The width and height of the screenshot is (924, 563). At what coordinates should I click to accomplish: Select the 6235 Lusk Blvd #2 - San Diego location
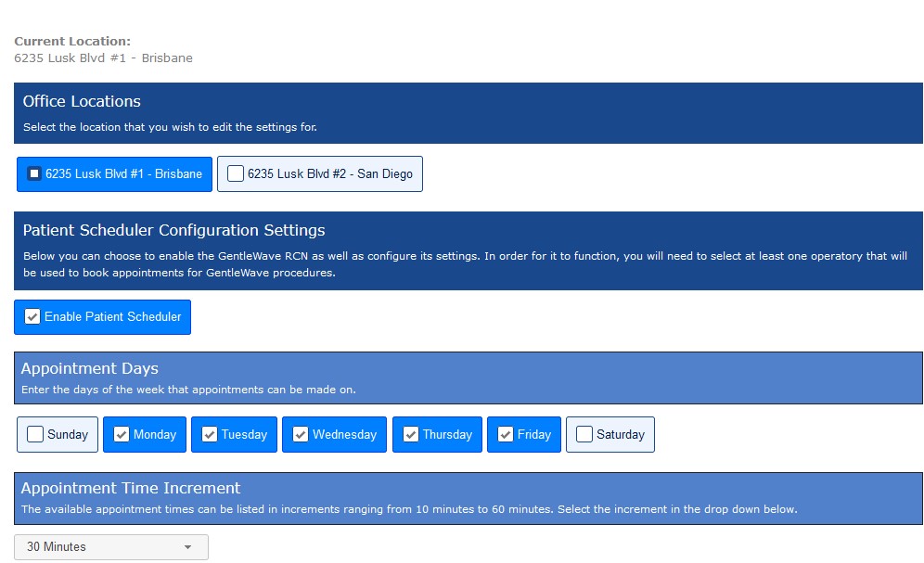pos(319,173)
